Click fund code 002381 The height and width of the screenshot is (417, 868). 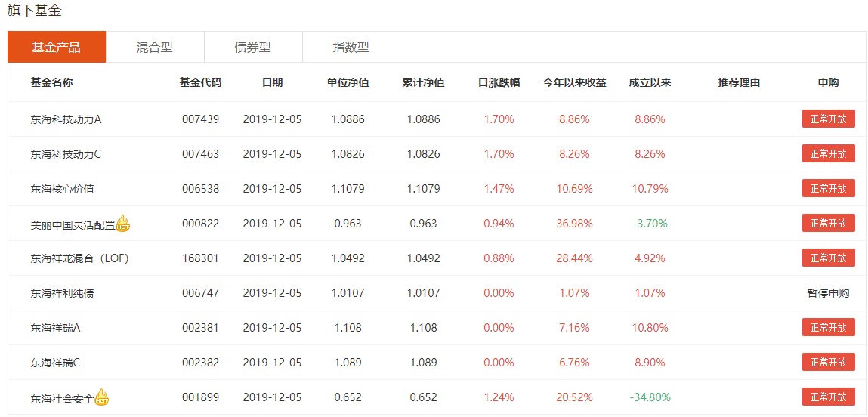pos(200,328)
